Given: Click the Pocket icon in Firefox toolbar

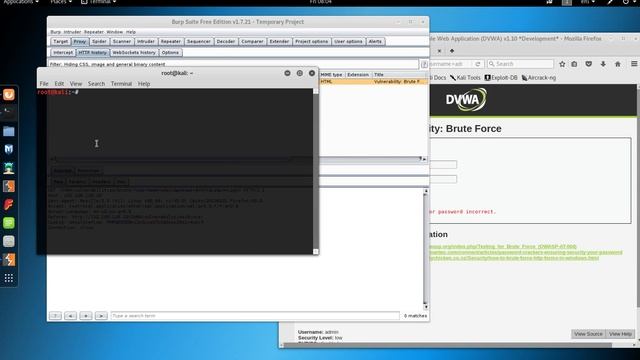Looking at the screenshot, I should click(589, 64).
